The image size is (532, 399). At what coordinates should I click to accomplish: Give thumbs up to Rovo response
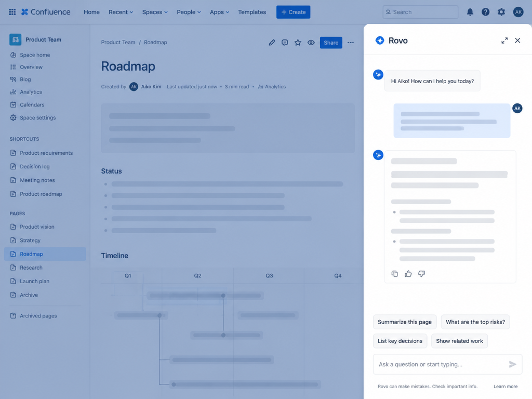pos(408,274)
